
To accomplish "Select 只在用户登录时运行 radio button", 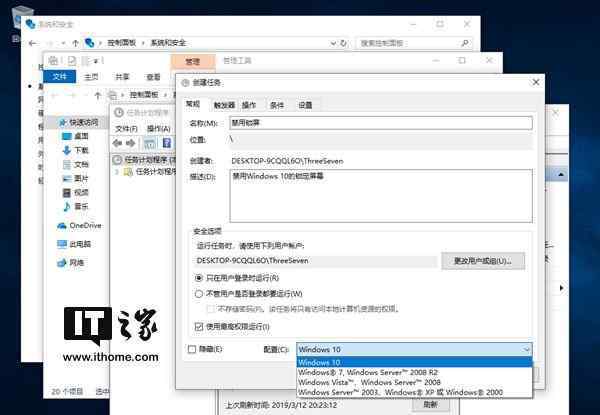I will [x=198, y=278].
